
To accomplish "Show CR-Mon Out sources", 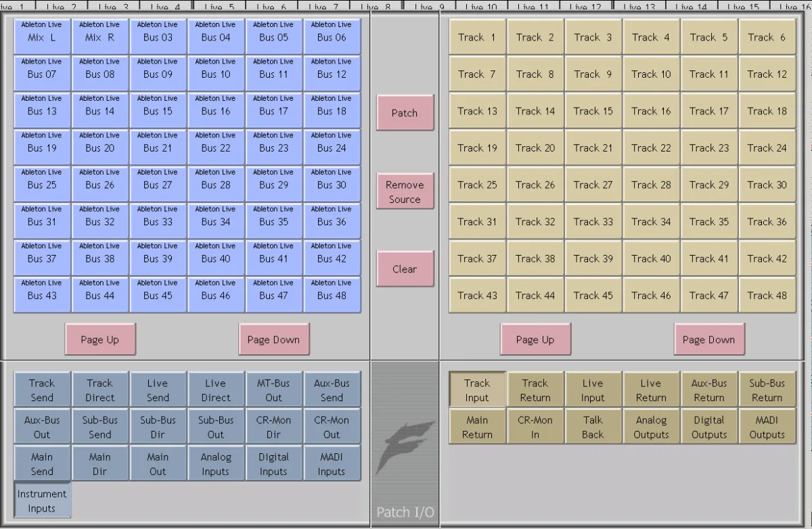I will [332, 427].
